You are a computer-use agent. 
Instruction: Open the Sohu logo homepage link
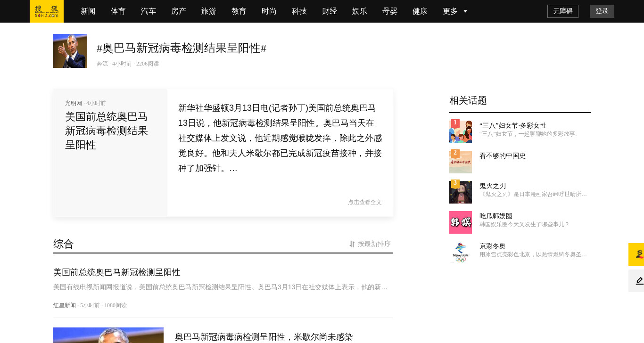click(47, 11)
